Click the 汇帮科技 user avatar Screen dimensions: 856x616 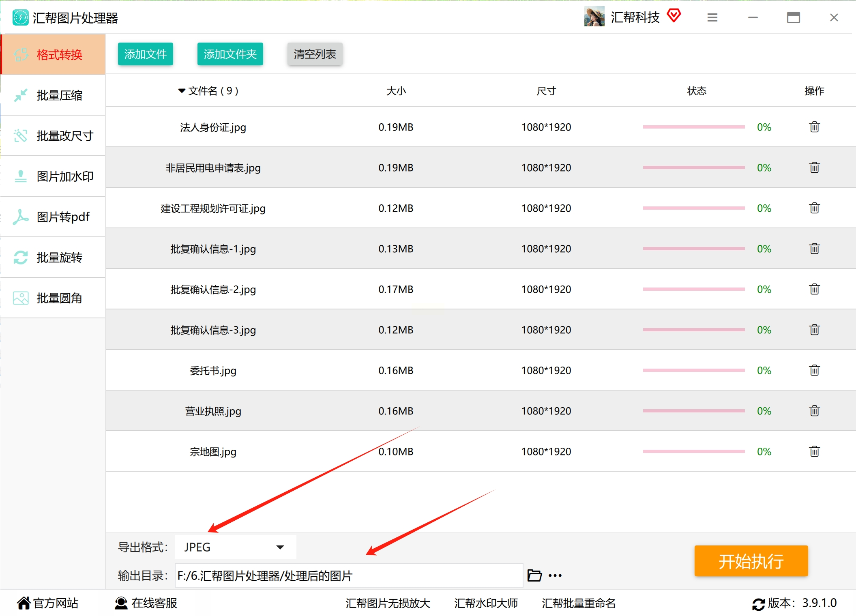594,17
